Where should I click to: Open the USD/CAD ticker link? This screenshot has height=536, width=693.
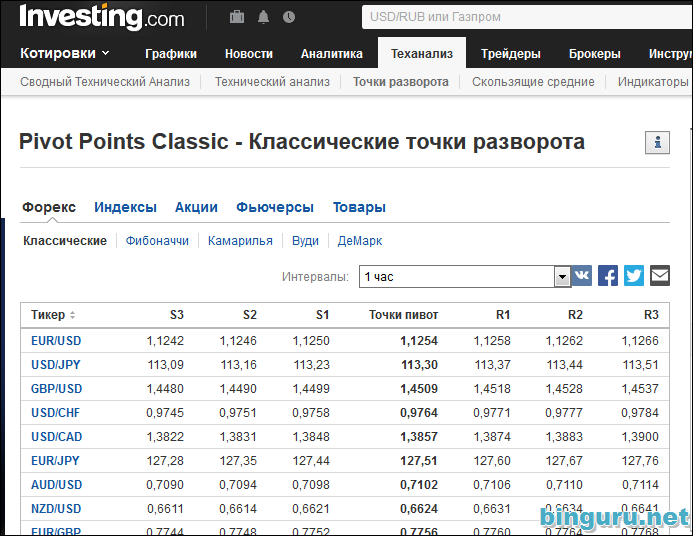(57, 437)
